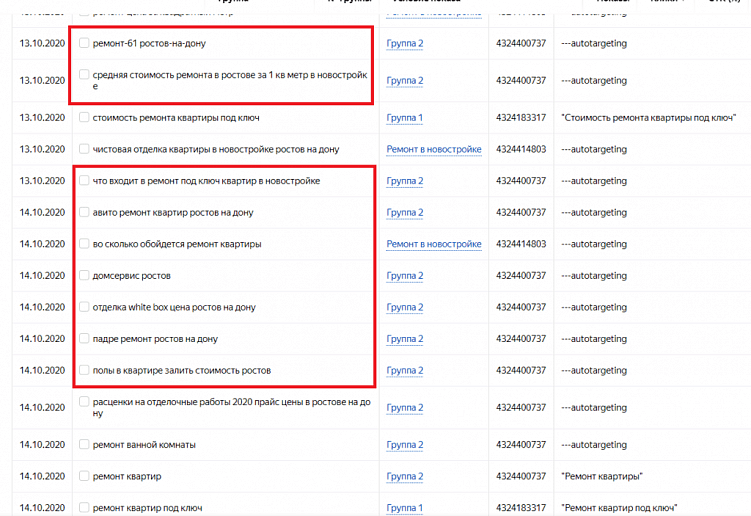Open Группа 2 link for падре ремонт row
The width and height of the screenshot is (751, 516).
coord(405,339)
